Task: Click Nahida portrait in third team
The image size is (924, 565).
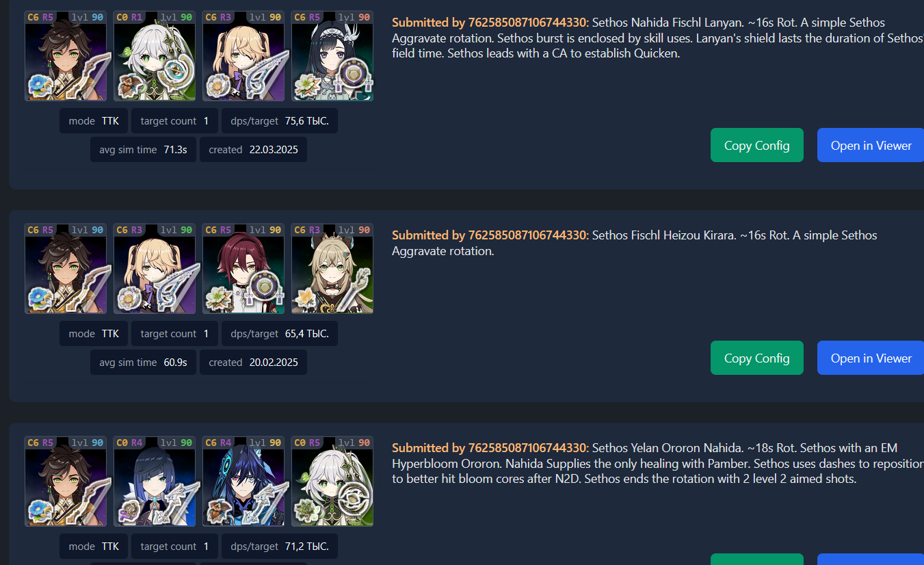Action: [332, 482]
